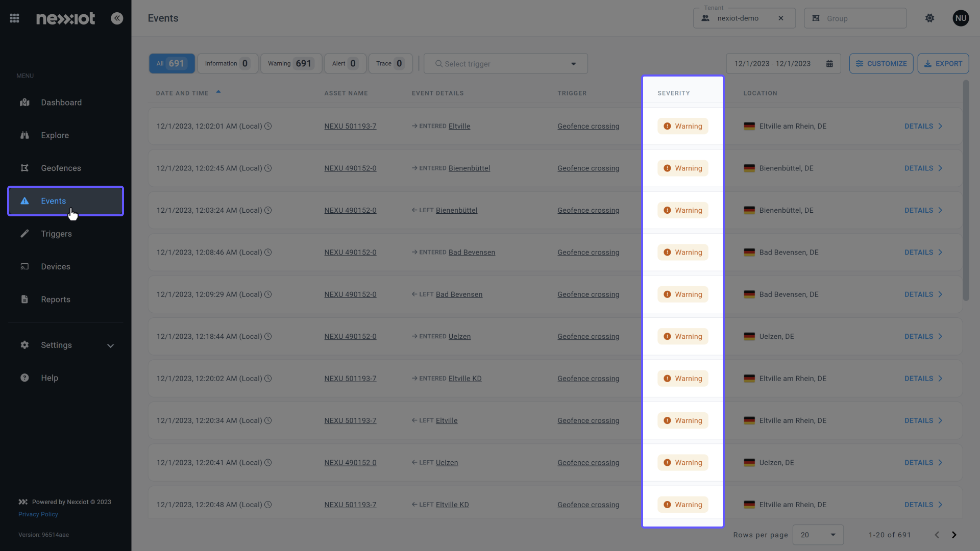Open Dashboard in the sidebar
Screen dimensions: 980x551
(65, 103)
